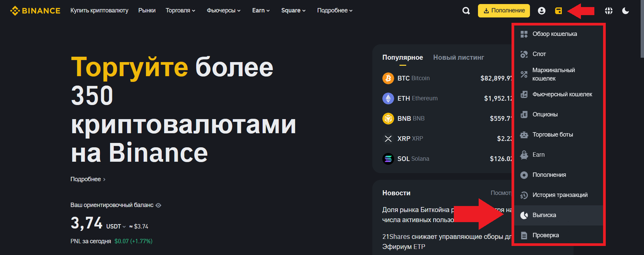Open Купить криптовалюту page

point(99,10)
